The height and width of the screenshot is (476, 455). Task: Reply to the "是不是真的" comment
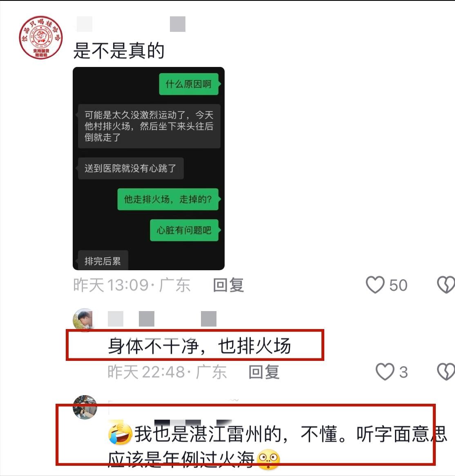[228, 285]
